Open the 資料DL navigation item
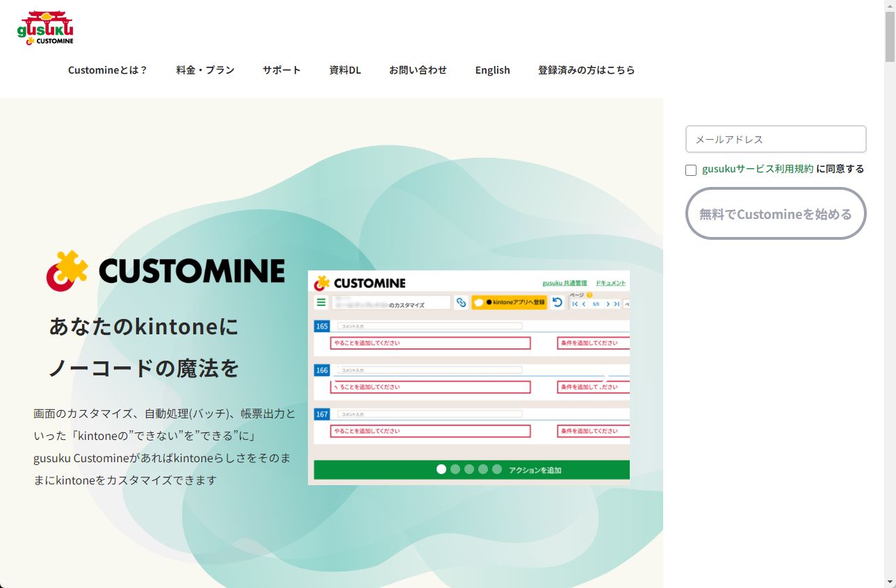Viewport: 896px width, 588px height. pyautogui.click(x=345, y=70)
